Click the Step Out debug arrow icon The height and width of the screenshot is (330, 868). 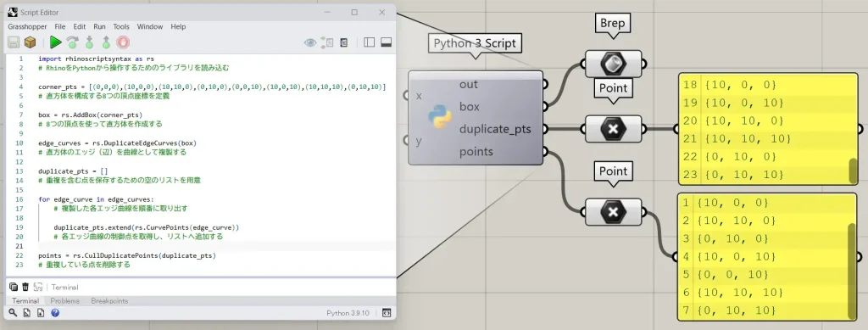click(106, 42)
